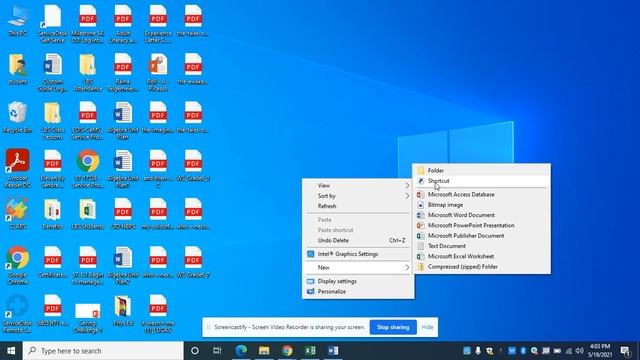Click the volume speaker tray icon
The height and width of the screenshot is (360, 640).
pos(579,351)
